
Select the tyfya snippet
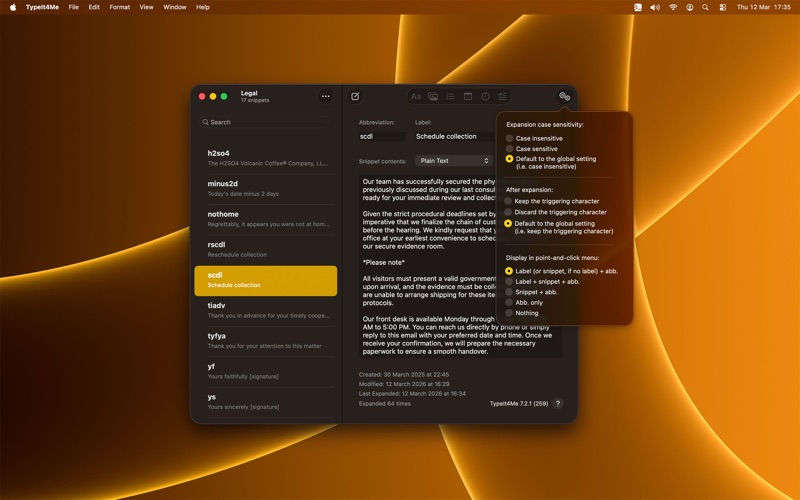265,341
